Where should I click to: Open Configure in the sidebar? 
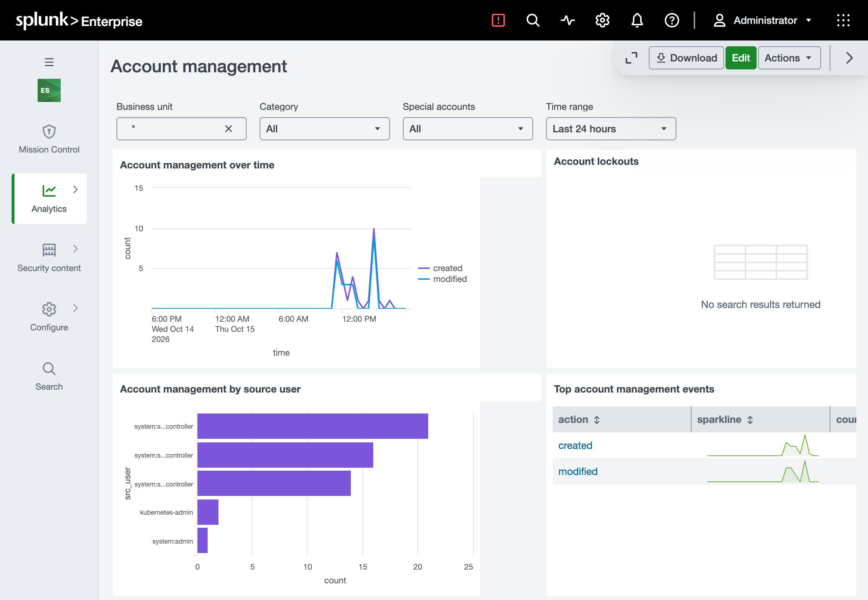[x=49, y=317]
